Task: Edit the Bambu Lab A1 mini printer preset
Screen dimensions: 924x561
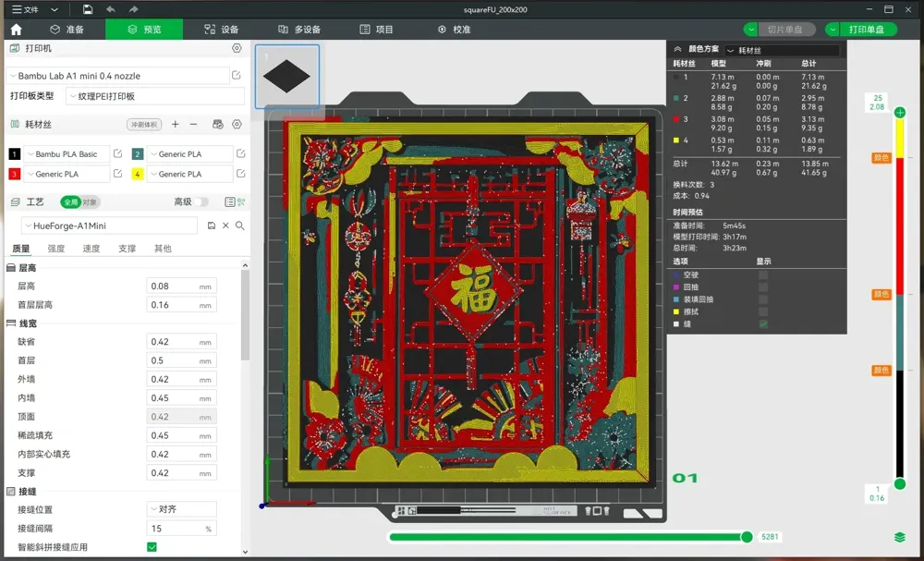Action: (x=237, y=76)
